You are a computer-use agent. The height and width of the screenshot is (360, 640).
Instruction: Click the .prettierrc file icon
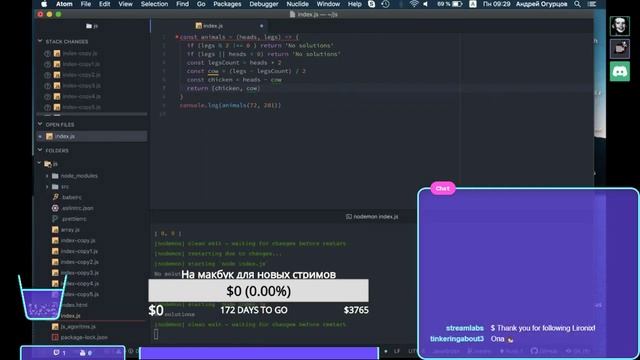[x=56, y=219]
